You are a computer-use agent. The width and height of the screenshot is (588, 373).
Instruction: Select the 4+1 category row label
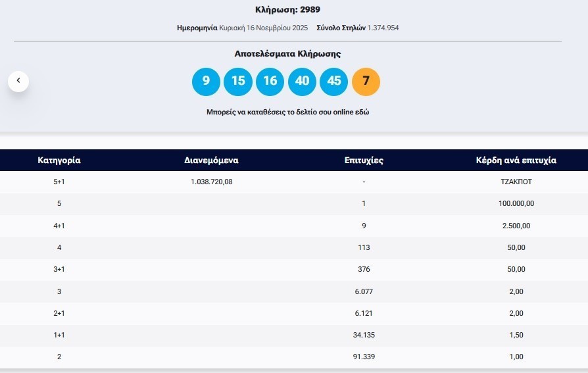[x=59, y=226]
